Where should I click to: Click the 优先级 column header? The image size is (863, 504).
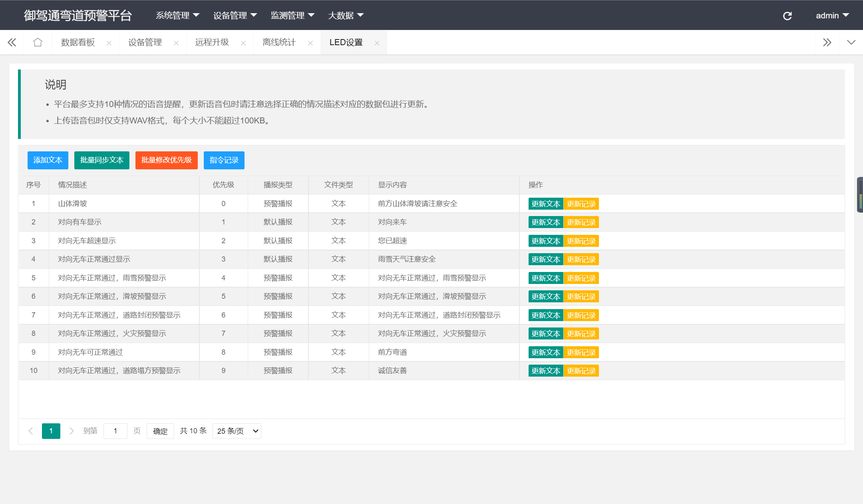(x=223, y=185)
